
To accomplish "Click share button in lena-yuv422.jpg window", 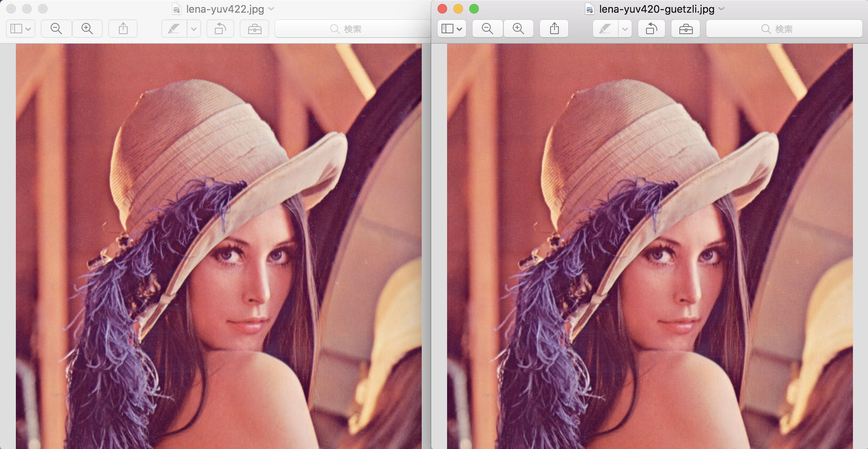I will (x=123, y=29).
